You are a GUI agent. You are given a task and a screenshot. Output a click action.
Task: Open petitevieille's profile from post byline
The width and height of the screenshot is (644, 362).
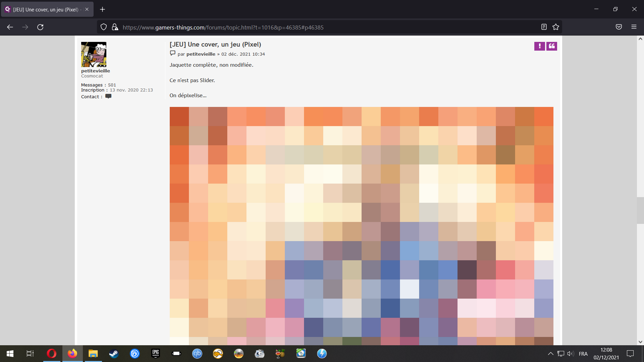201,54
